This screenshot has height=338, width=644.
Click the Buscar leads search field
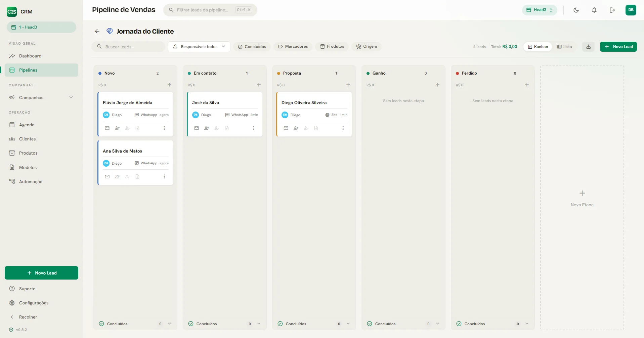pos(128,47)
